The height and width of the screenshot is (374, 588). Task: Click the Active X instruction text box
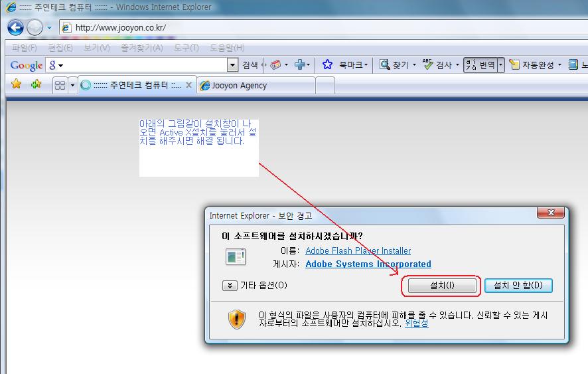pos(198,148)
